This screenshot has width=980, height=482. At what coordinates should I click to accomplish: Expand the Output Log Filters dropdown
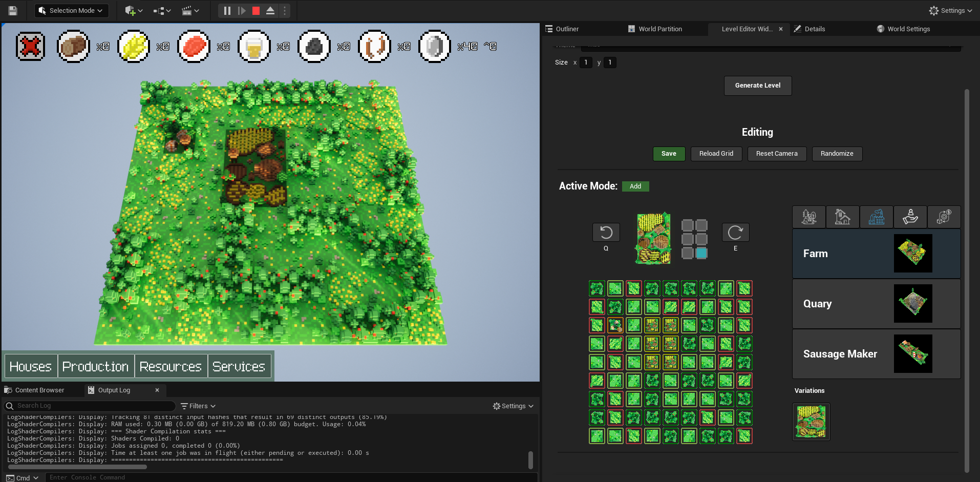click(198, 406)
